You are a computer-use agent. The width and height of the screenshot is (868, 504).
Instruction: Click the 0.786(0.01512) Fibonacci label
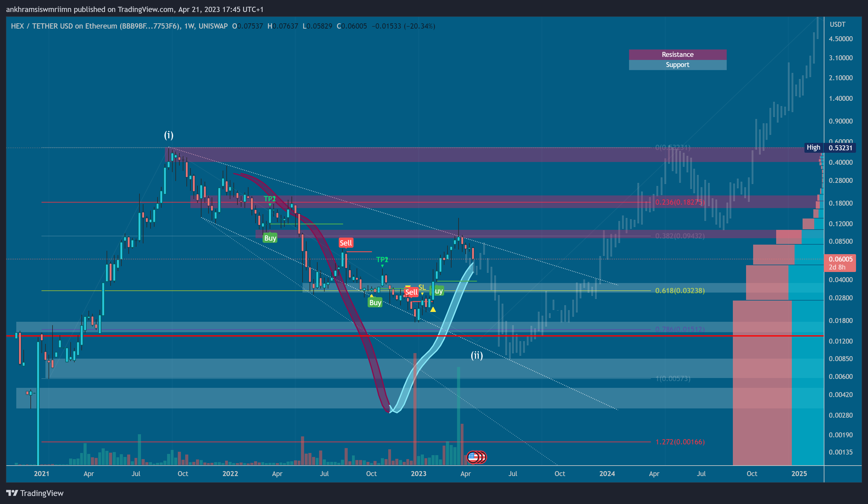point(680,329)
